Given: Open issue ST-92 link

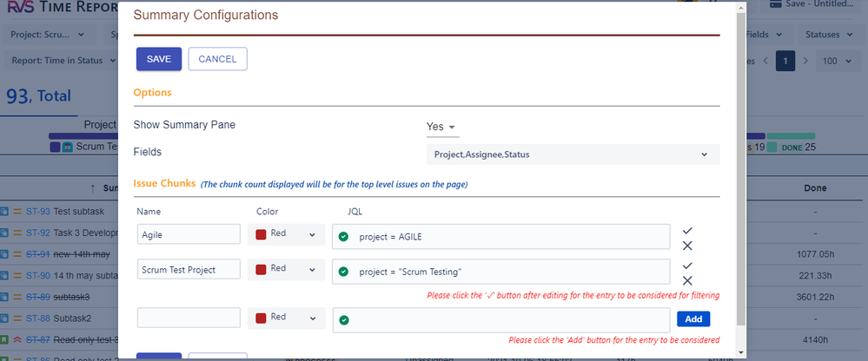Looking at the screenshot, I should point(38,233).
